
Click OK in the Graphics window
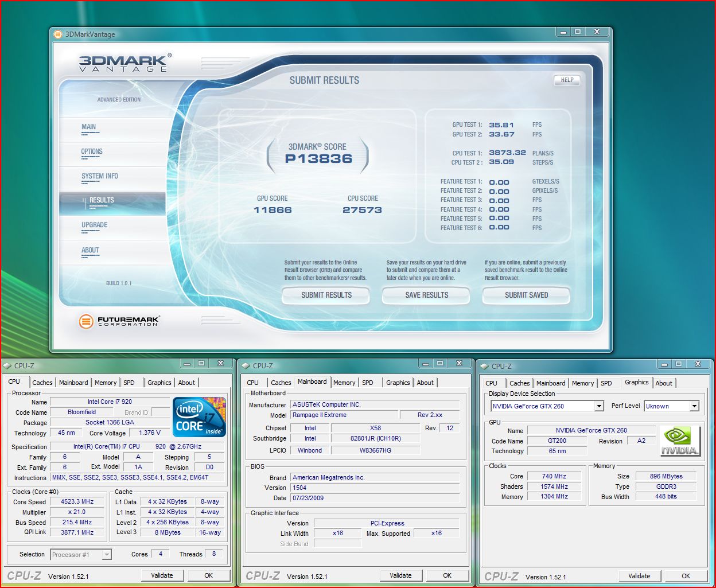tap(686, 576)
